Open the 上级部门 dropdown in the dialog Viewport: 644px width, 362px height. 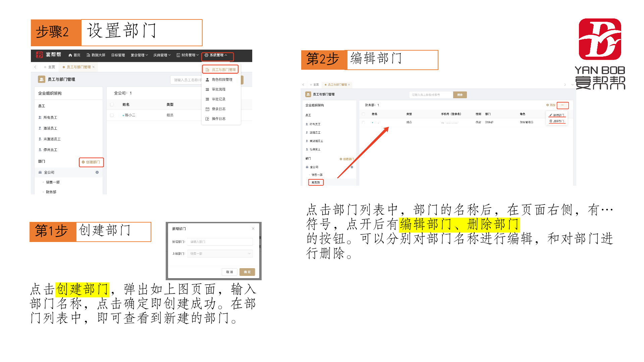(220, 254)
